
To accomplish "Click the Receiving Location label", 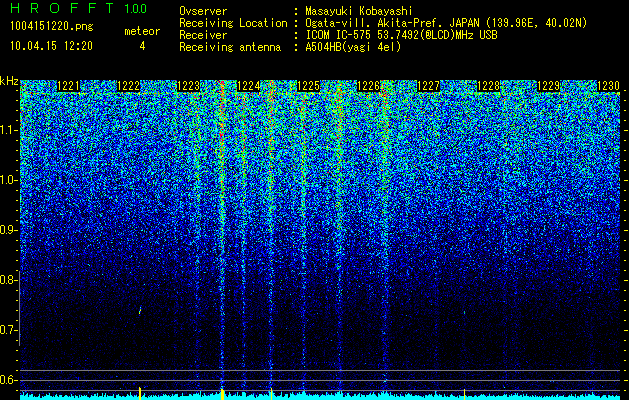I will coord(233,23).
